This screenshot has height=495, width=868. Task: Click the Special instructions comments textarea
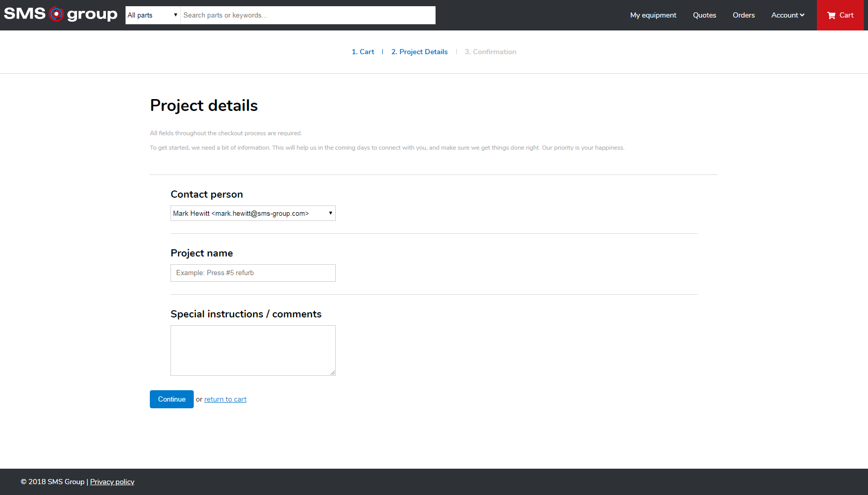253,350
